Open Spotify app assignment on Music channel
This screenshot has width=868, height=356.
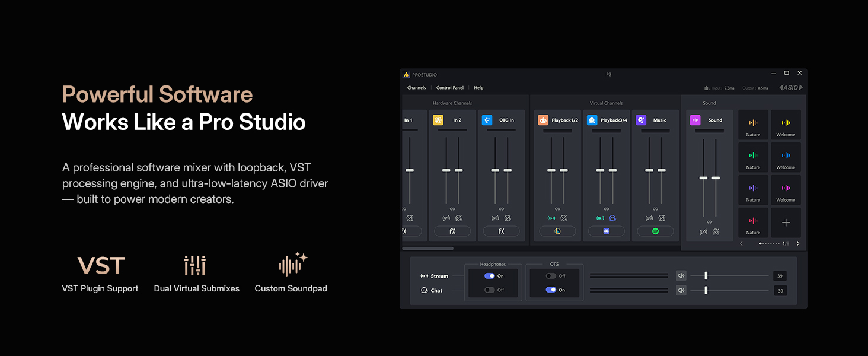click(x=655, y=231)
